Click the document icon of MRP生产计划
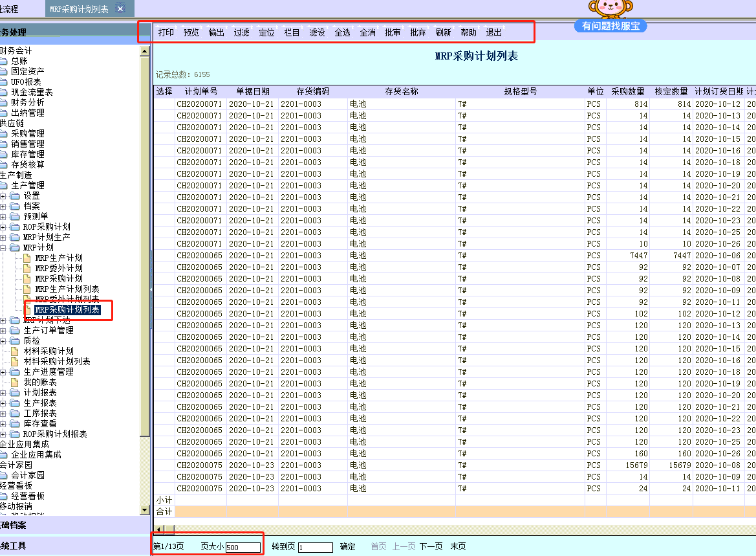Image resolution: width=756 pixels, height=556 pixels. pos(27,258)
